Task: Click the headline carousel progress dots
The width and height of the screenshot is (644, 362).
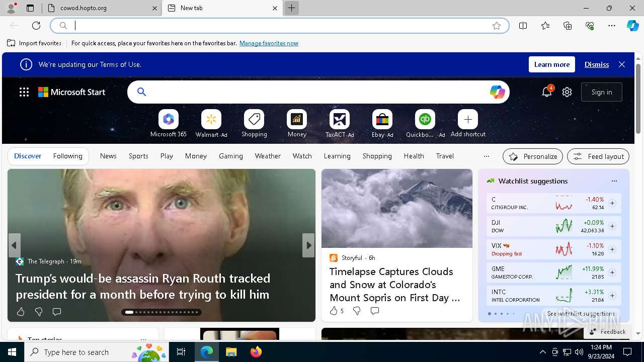Action: coord(162,312)
